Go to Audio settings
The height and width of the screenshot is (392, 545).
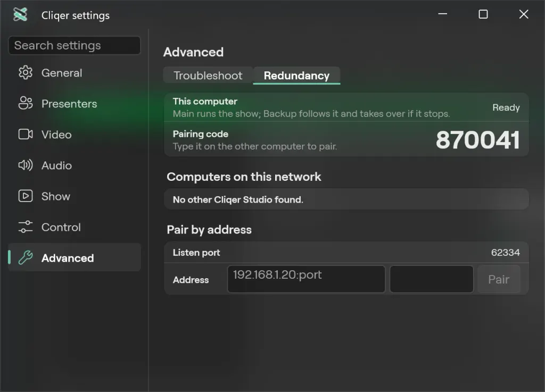(75, 165)
